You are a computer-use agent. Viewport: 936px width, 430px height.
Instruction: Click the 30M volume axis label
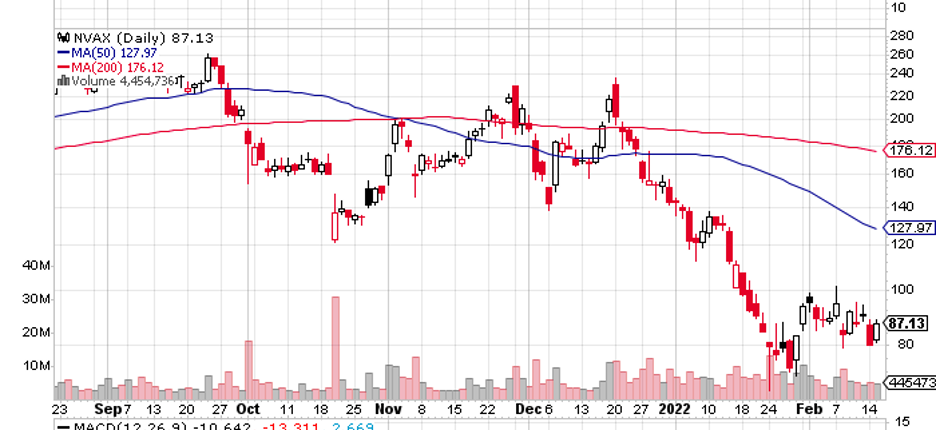click(37, 299)
